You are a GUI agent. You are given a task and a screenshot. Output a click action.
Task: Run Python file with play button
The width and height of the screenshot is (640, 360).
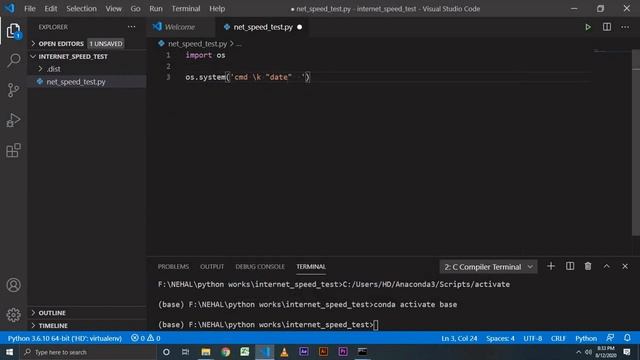pyautogui.click(x=588, y=27)
